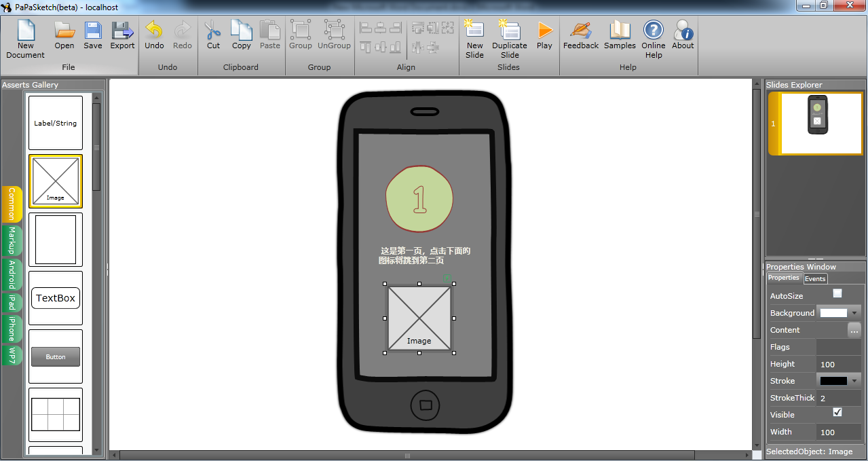Open the Stroke color dropdown

(854, 381)
